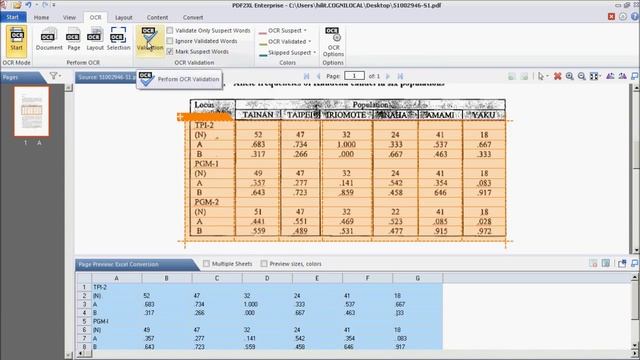Click the Pages panel header
Screen dimensions: 640x360
[22, 77]
